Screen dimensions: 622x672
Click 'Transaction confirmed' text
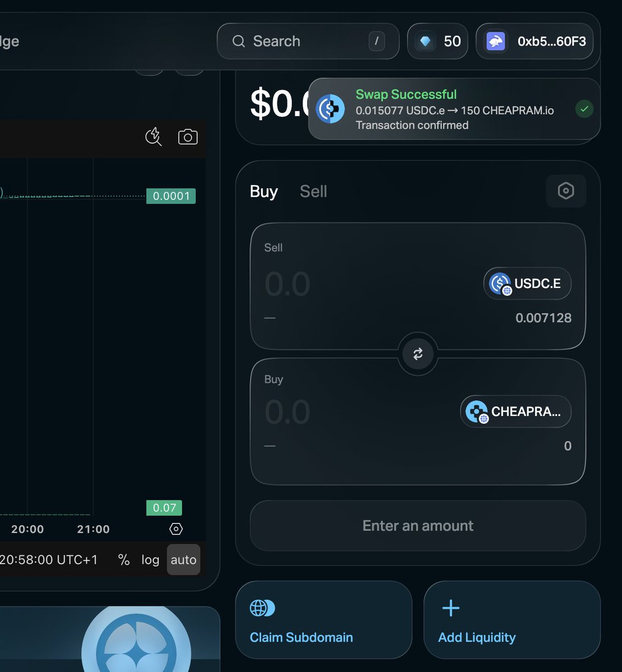point(412,125)
